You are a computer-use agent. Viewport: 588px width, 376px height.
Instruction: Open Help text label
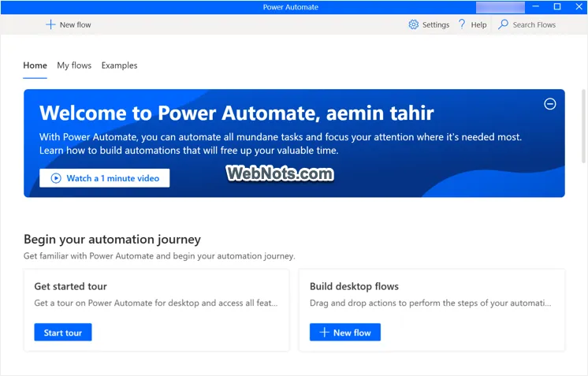[x=478, y=24]
